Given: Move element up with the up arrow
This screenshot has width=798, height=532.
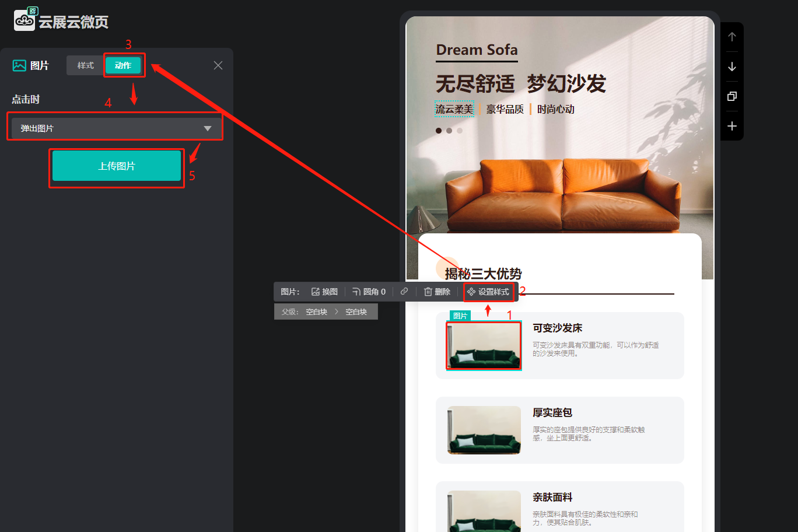Looking at the screenshot, I should tap(732, 37).
